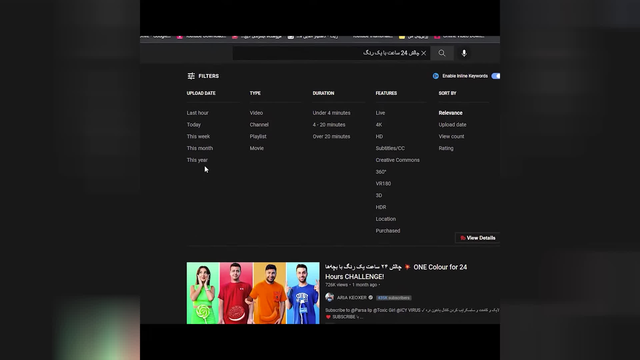Click the subscribers count badge
Viewport: 640px width, 360px height.
click(393, 298)
